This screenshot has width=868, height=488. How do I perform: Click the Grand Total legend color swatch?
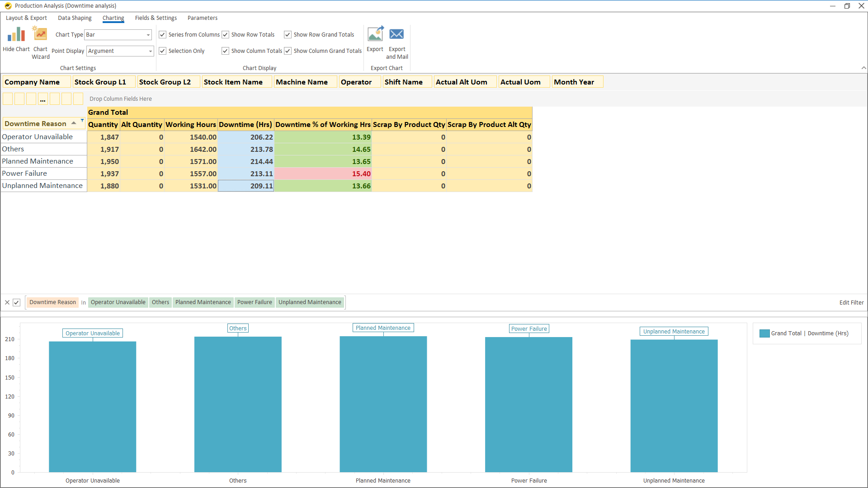764,333
